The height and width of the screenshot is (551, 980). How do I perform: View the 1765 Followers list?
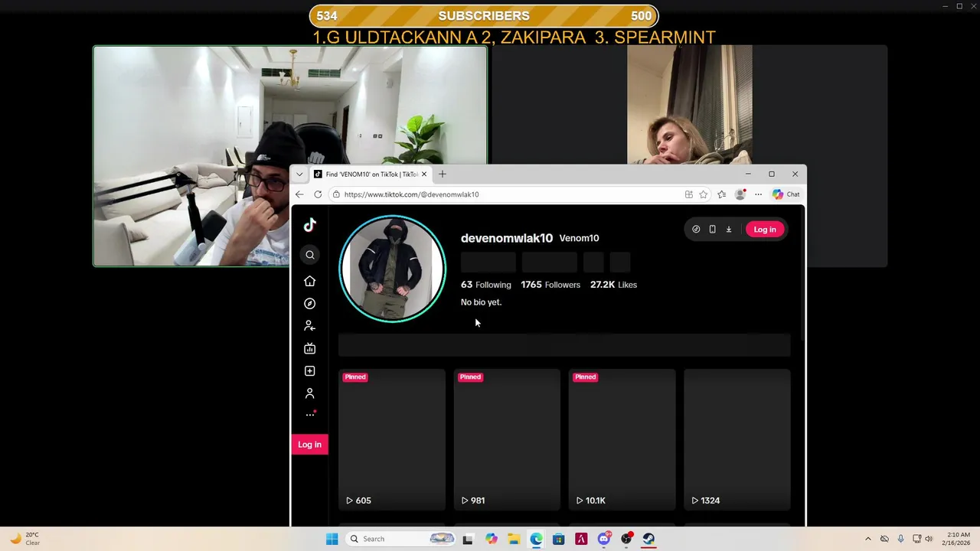click(x=550, y=285)
